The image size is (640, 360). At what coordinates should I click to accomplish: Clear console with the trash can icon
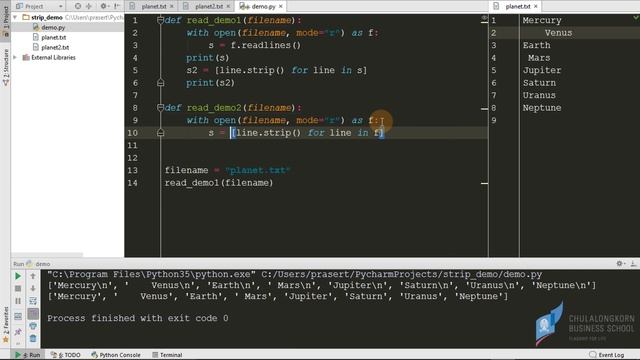click(x=33, y=338)
